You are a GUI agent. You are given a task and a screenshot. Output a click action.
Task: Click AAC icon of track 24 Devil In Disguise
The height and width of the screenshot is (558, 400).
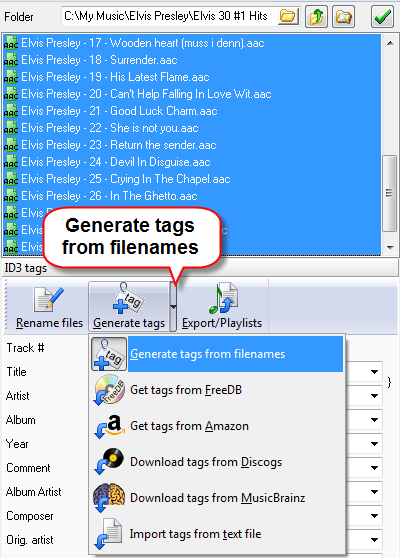tap(11, 162)
